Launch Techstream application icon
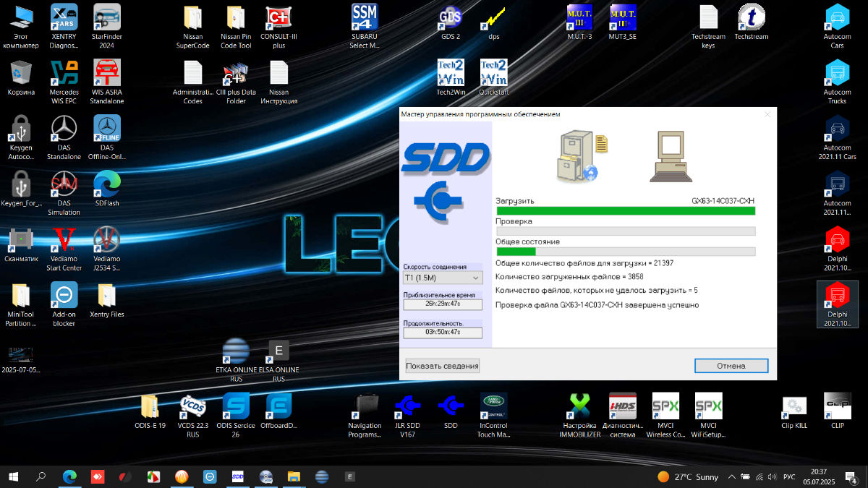This screenshot has width=868, height=488. point(751,22)
